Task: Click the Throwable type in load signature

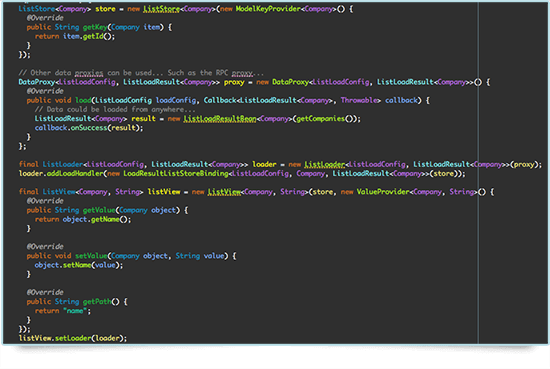Action: (x=360, y=100)
